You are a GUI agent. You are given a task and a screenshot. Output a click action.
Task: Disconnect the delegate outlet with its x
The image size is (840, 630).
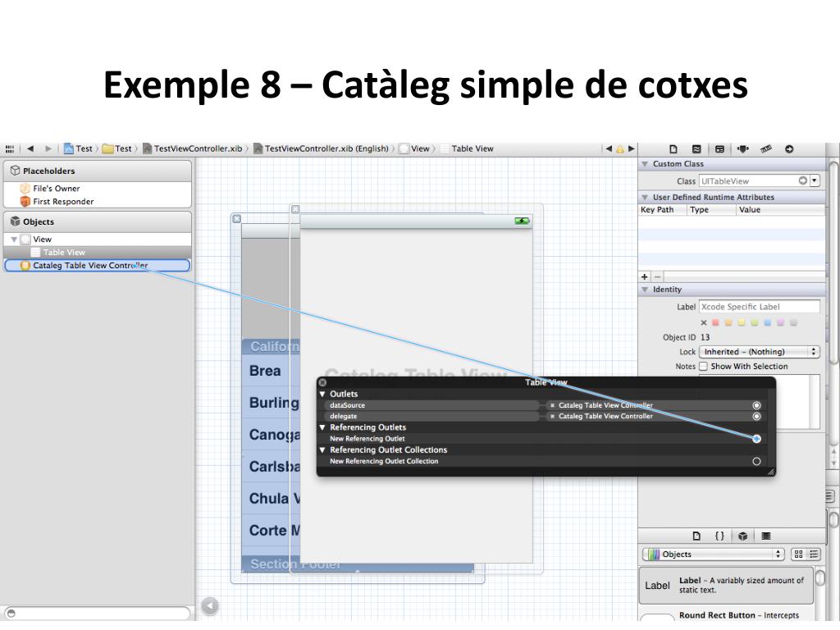552,416
